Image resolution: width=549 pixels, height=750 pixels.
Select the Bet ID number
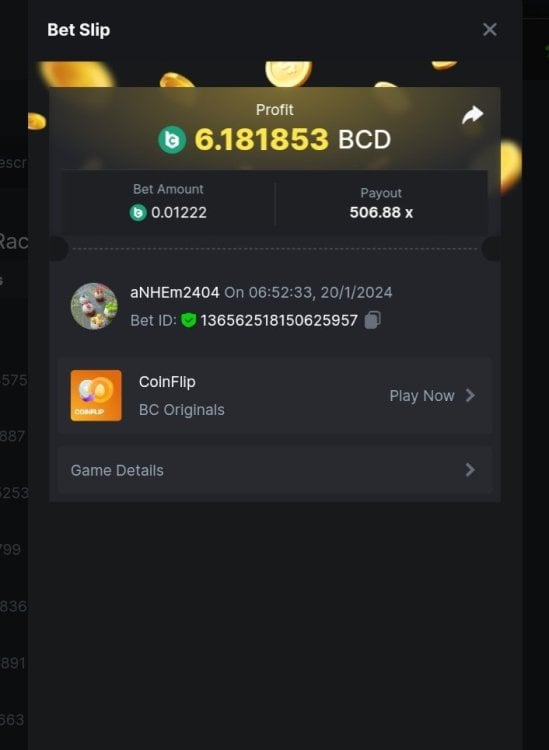click(x=279, y=320)
